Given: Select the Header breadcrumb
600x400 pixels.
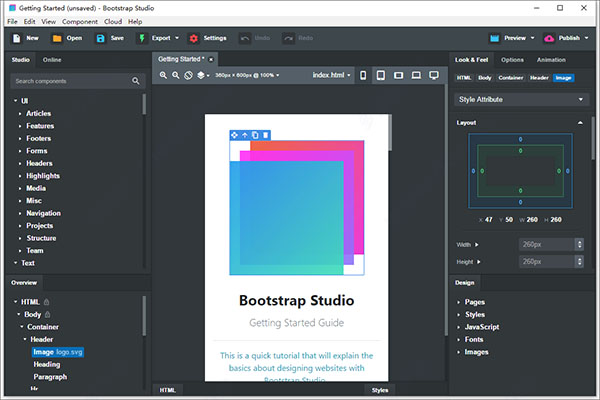Looking at the screenshot, I should coord(539,78).
